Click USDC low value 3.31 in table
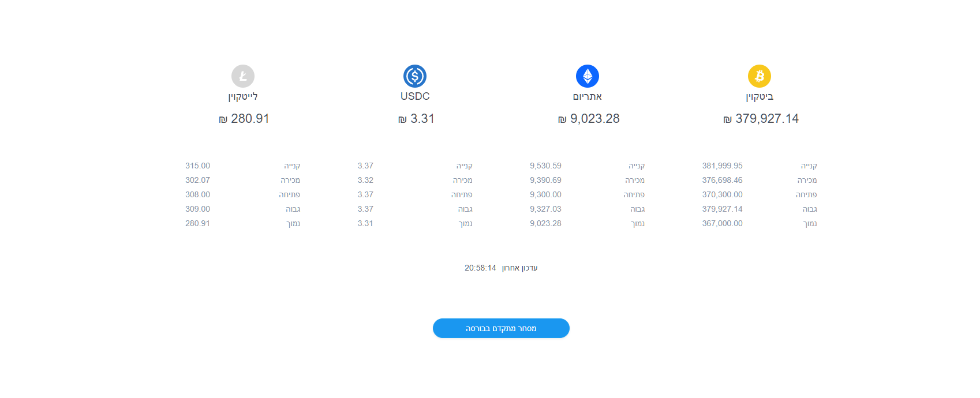980x398 pixels. point(365,223)
